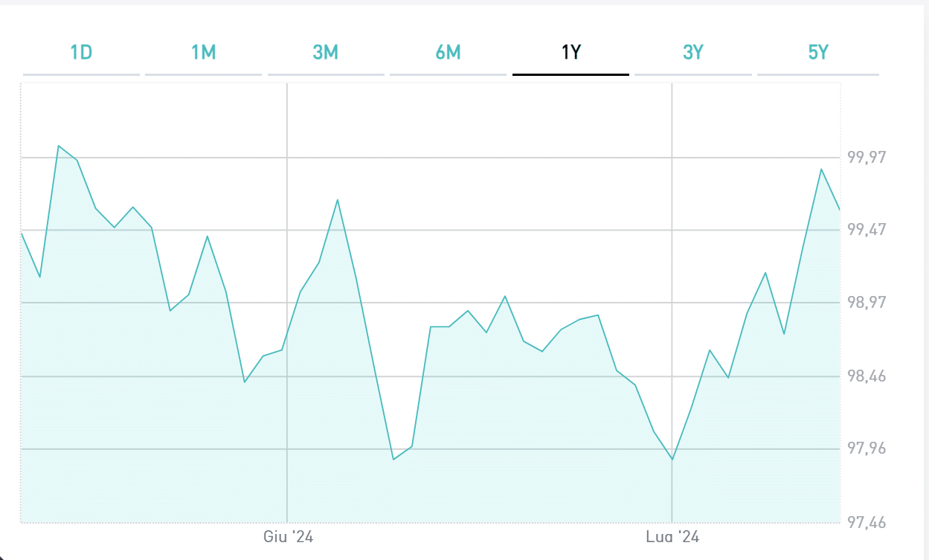The height and width of the screenshot is (560, 929).
Task: Click the 98,46 y-axis label
Action: (867, 376)
